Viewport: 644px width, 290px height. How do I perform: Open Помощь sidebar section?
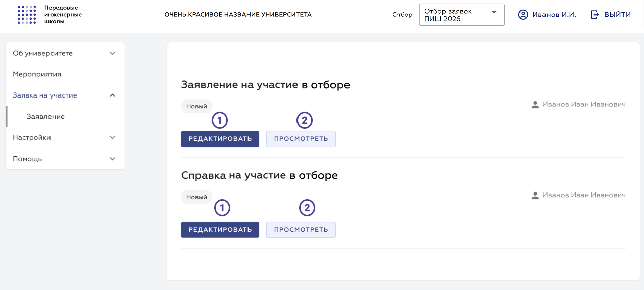click(x=65, y=159)
